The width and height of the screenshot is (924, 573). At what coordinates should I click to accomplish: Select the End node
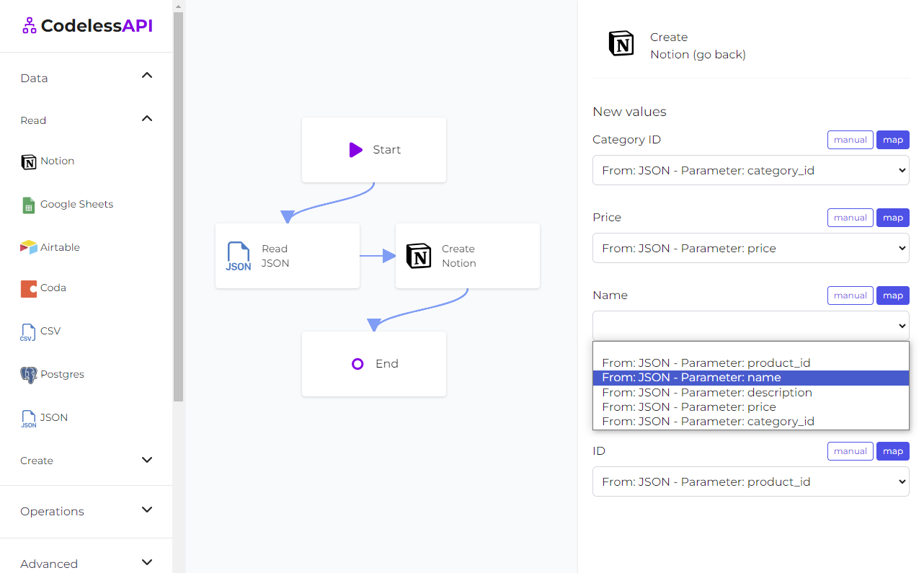tap(374, 364)
